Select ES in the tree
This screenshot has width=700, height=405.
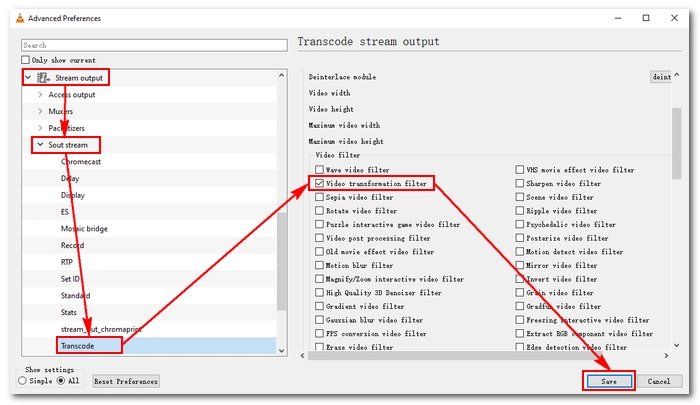tap(65, 212)
